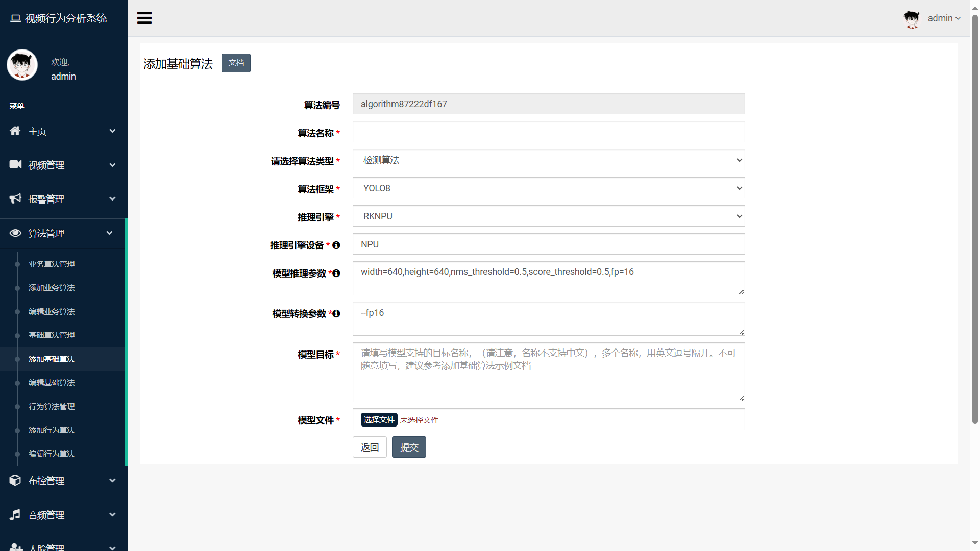Click the info icon beside 推理引擎设备
The height and width of the screenshot is (551, 980).
tap(336, 245)
